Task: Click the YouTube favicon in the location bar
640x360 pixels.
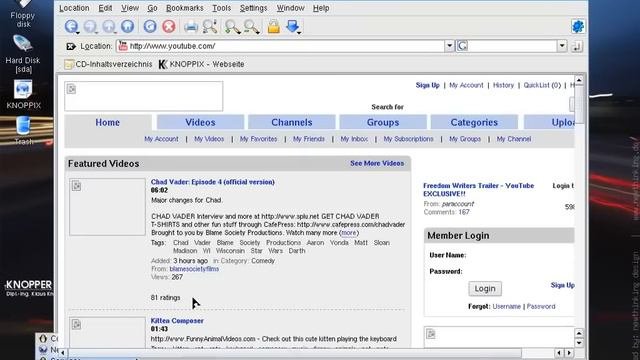Action: 123,46
